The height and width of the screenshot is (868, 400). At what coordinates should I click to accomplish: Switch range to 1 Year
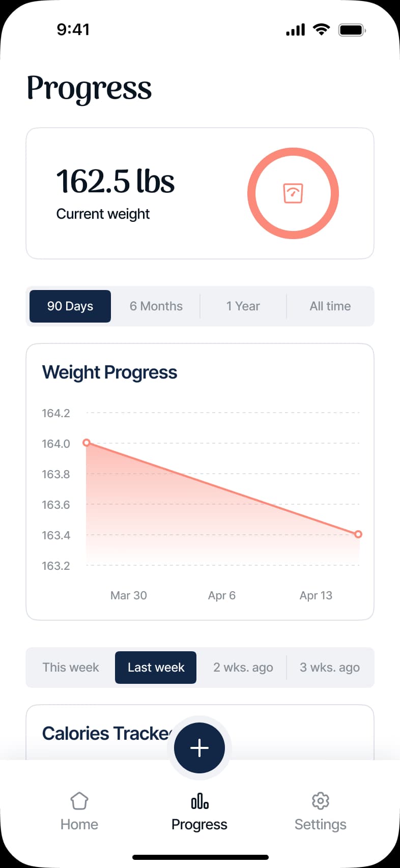pyautogui.click(x=243, y=306)
